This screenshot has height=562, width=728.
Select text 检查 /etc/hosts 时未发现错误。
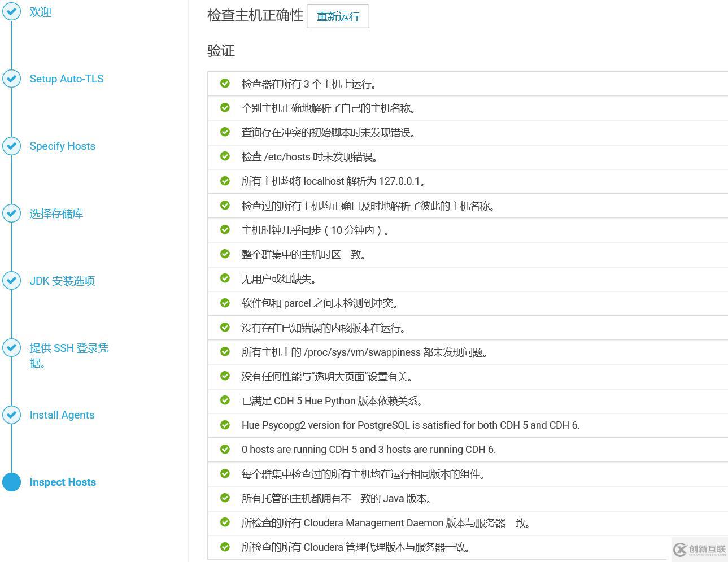(309, 157)
